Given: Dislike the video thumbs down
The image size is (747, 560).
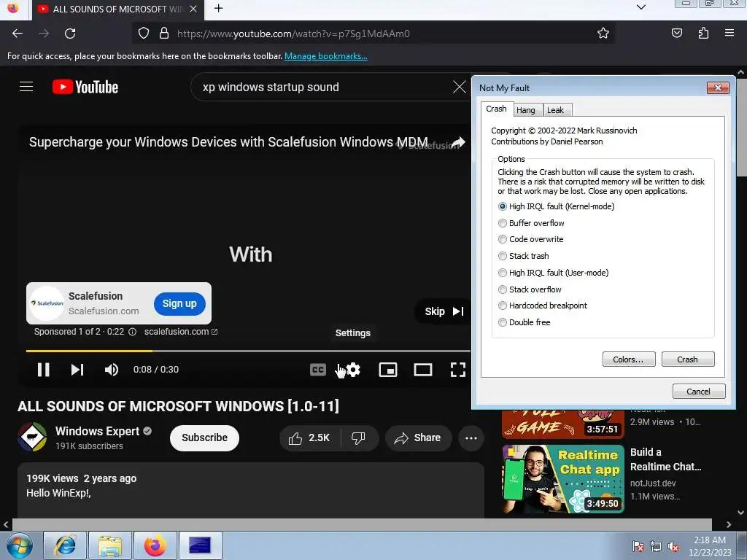Looking at the screenshot, I should [358, 437].
